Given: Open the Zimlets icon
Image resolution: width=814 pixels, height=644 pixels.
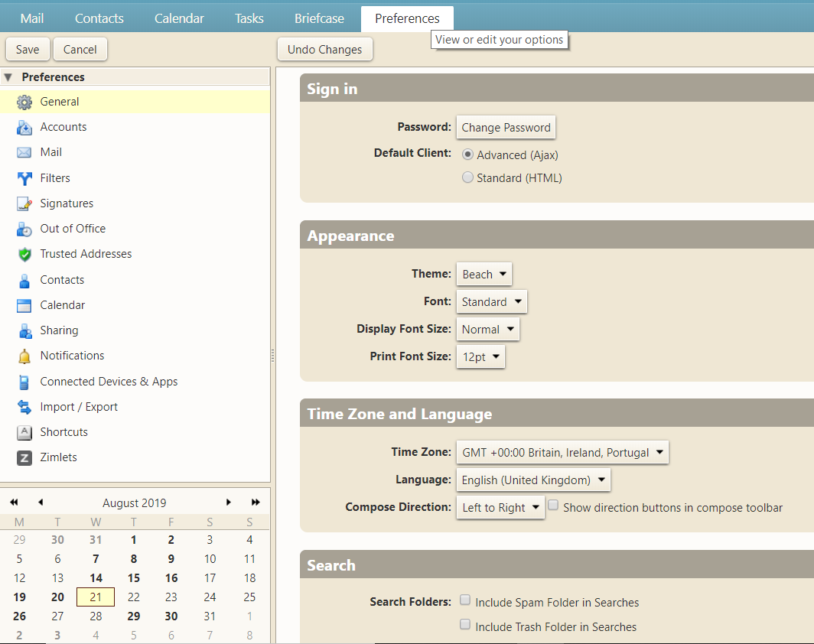Looking at the screenshot, I should point(24,457).
